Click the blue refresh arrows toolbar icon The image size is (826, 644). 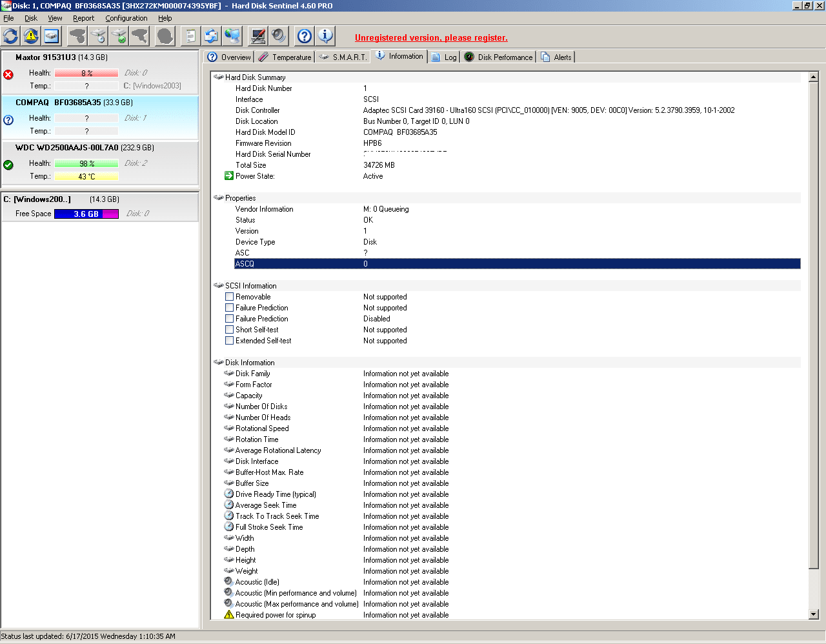(11, 36)
